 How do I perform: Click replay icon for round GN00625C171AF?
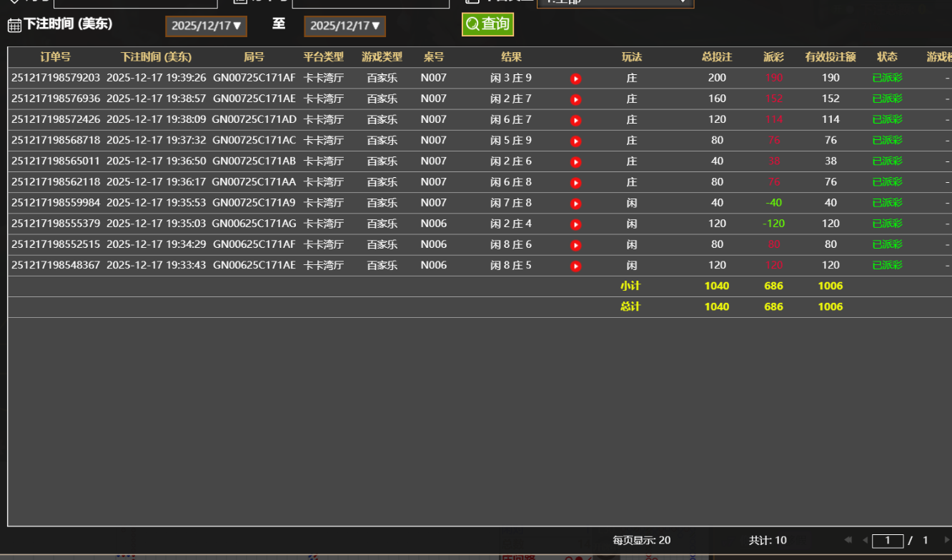pos(575,245)
